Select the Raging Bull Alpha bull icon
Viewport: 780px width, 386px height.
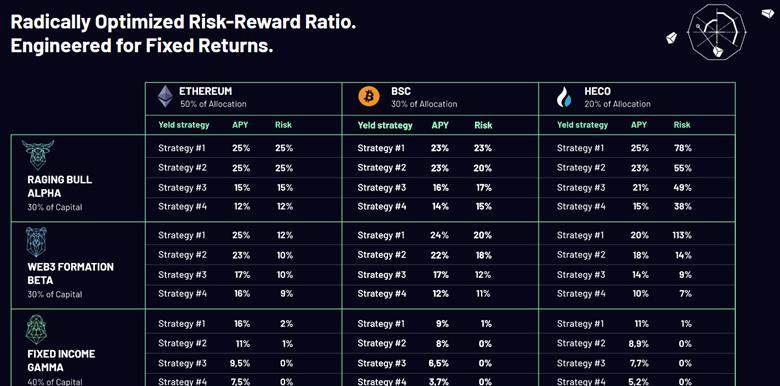point(38,154)
